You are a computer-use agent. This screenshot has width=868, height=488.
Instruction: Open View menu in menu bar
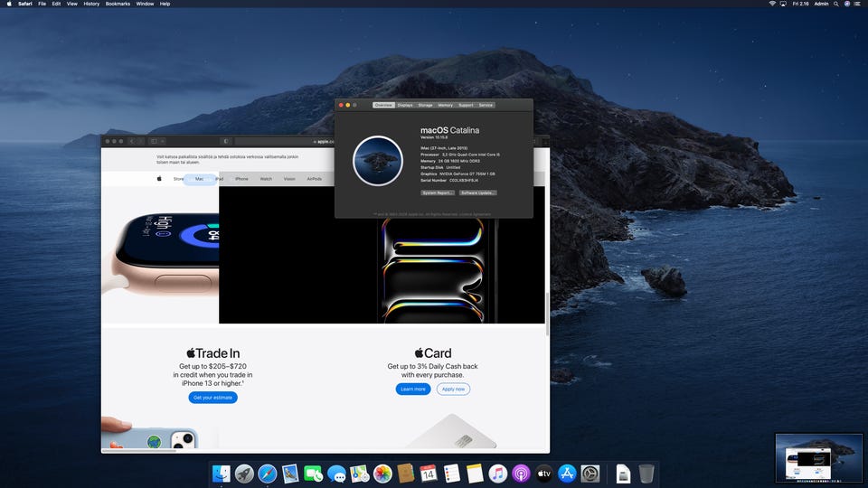click(72, 4)
